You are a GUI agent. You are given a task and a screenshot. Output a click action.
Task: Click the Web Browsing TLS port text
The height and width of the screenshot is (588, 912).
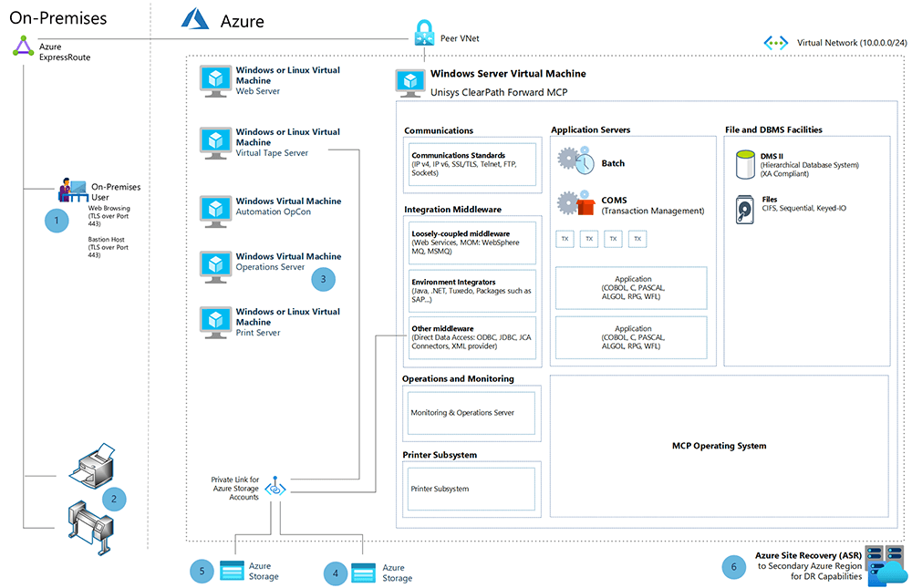109,216
